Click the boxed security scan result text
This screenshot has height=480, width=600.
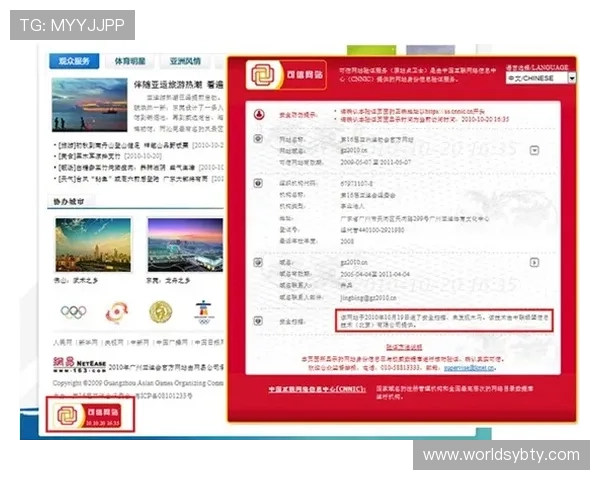444,320
